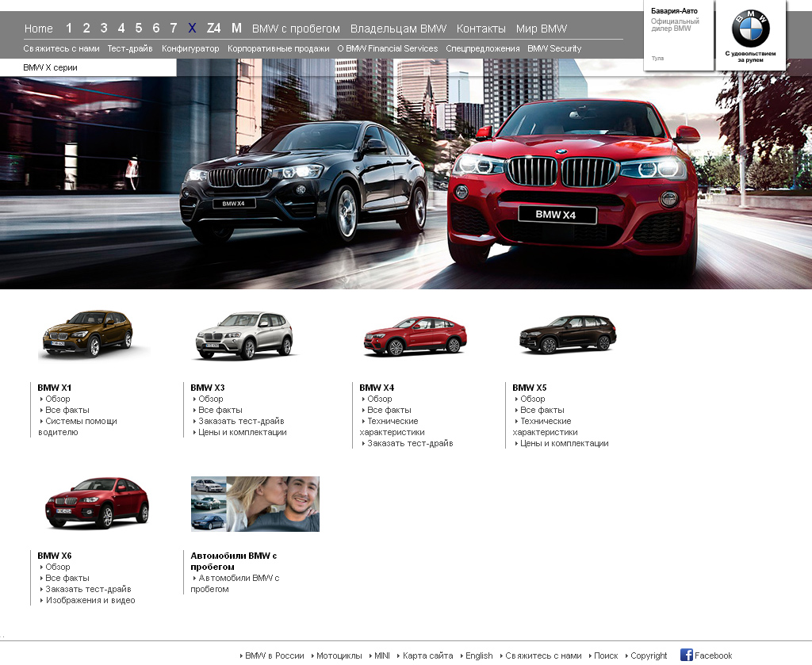Select the 2 series menu item
This screenshot has width=812, height=665.
(86, 28)
